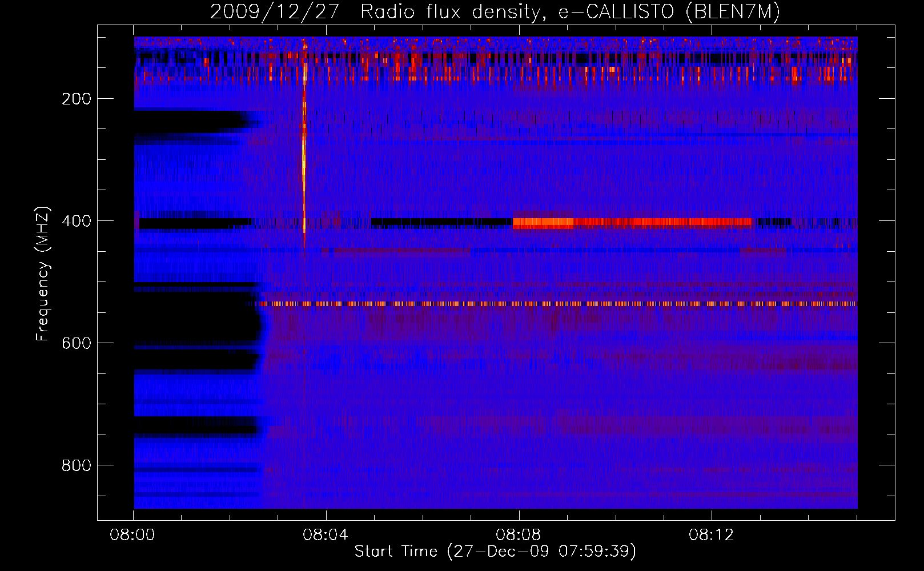Click the 08:12 time tick label
Screen dimensions: 924x571
[712, 535]
